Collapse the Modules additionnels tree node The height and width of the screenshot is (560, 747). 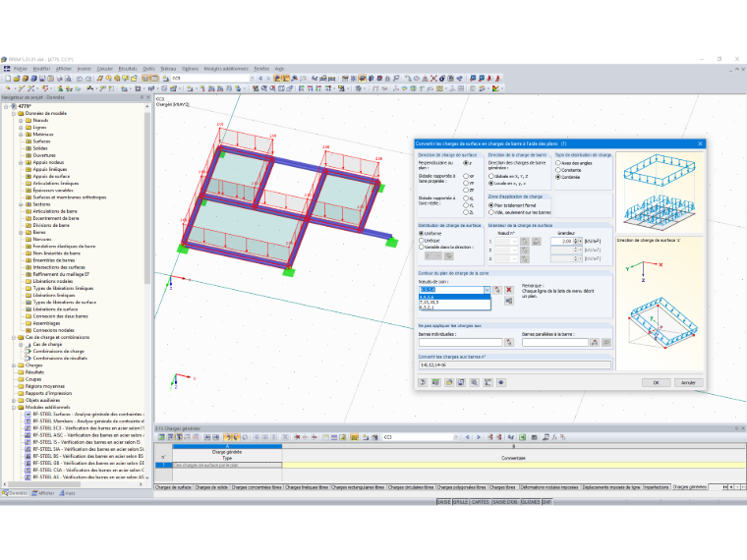[x=15, y=407]
